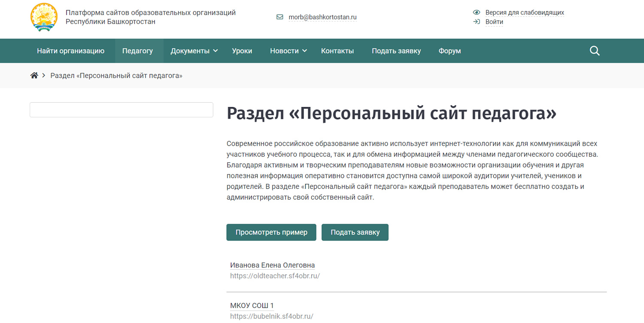The width and height of the screenshot is (644, 323).
Task: Open search with the magnifying glass icon
Action: coord(595,51)
